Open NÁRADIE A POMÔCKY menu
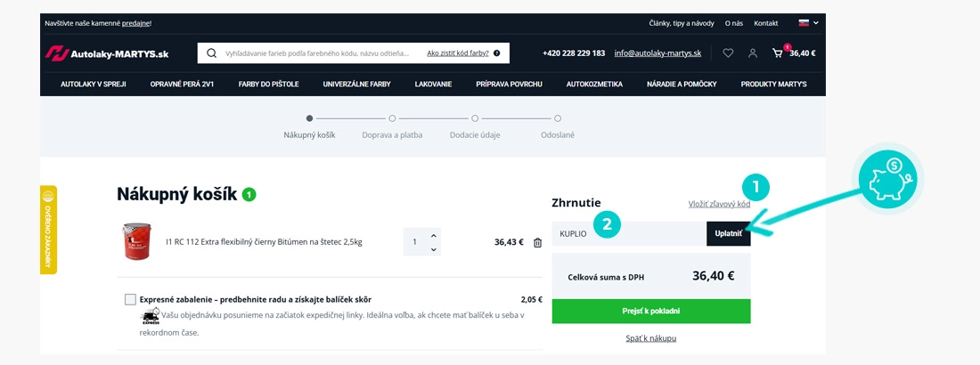The height and width of the screenshot is (365, 980). [x=682, y=84]
